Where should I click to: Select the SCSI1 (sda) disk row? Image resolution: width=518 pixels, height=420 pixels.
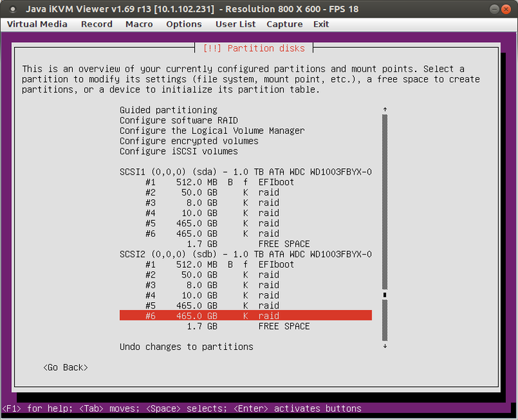coord(246,172)
